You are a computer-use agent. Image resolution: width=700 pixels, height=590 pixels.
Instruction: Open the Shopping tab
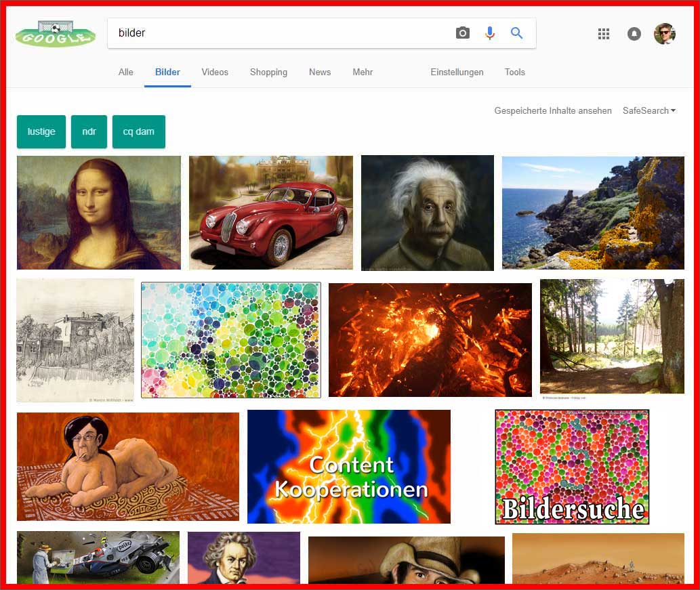[269, 72]
